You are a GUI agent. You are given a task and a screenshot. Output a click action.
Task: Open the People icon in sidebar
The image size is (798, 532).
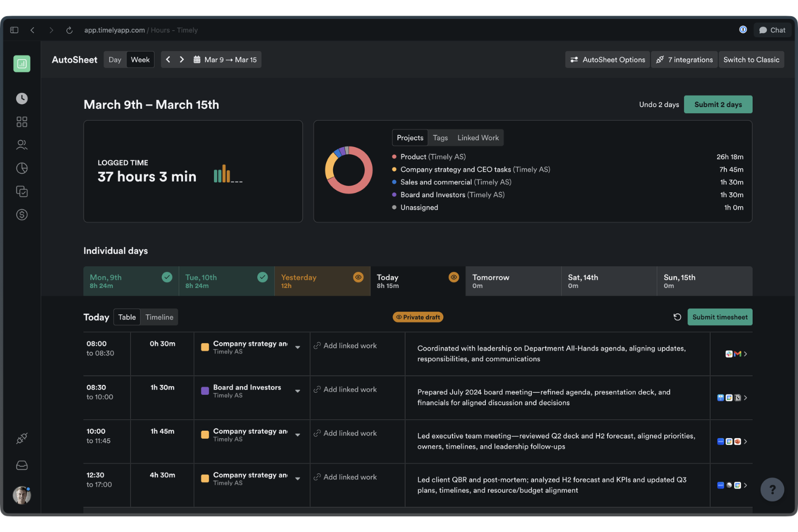(22, 145)
